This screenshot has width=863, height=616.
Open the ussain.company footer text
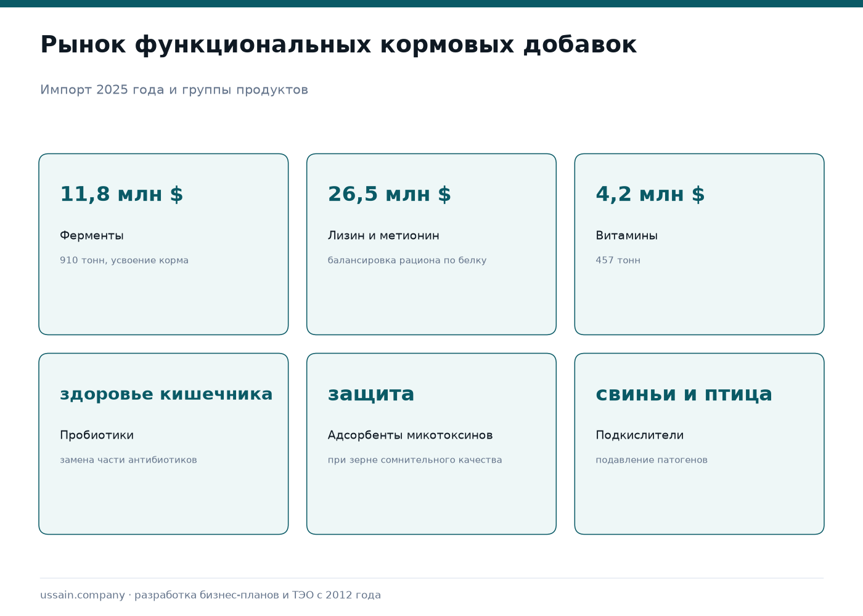pos(210,595)
